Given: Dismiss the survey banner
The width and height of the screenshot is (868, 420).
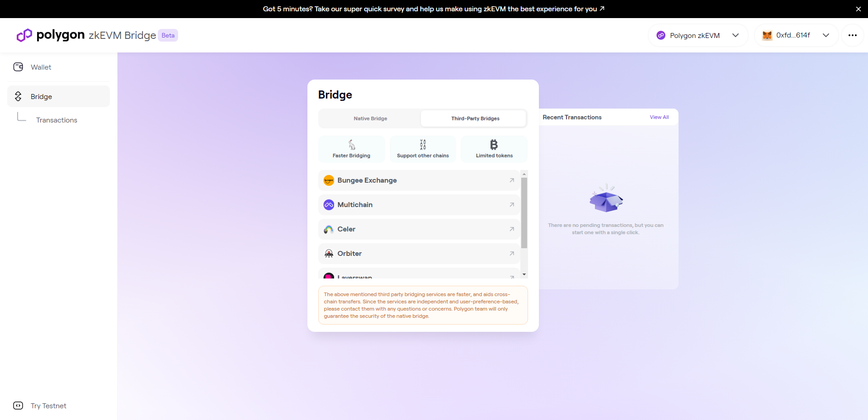Looking at the screenshot, I should click(858, 9).
